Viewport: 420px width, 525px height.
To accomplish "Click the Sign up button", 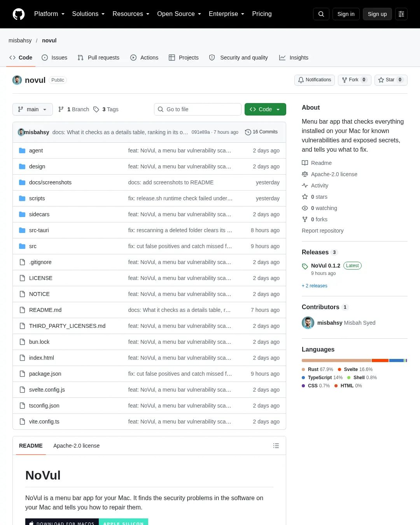I will click(377, 14).
